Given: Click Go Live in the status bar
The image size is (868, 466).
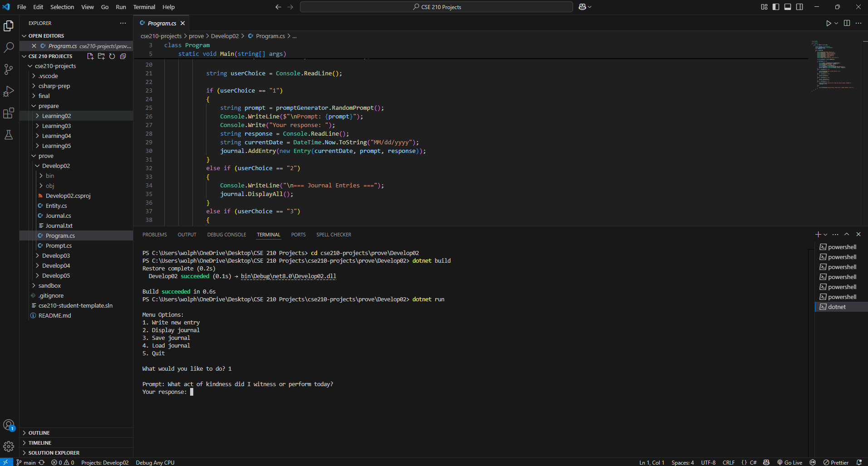Looking at the screenshot, I should click(x=790, y=462).
